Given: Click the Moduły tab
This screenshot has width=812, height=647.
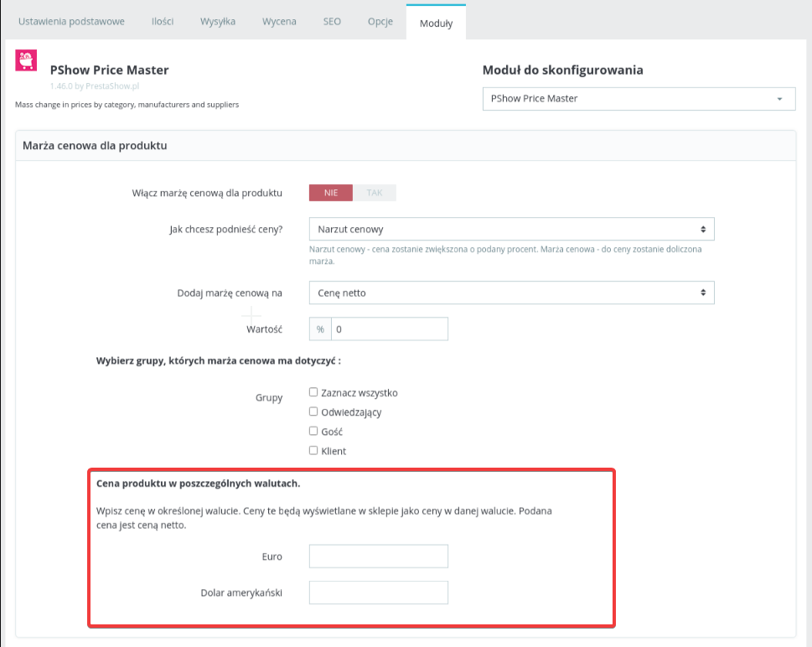Looking at the screenshot, I should coord(436,23).
